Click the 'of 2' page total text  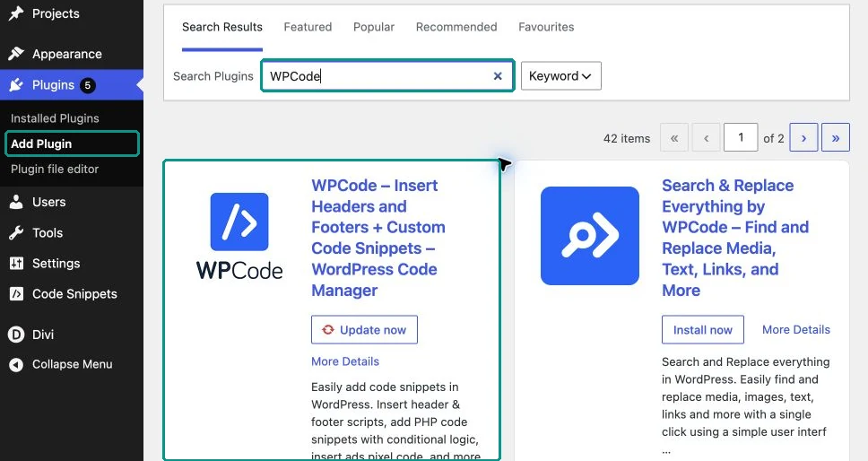point(773,138)
